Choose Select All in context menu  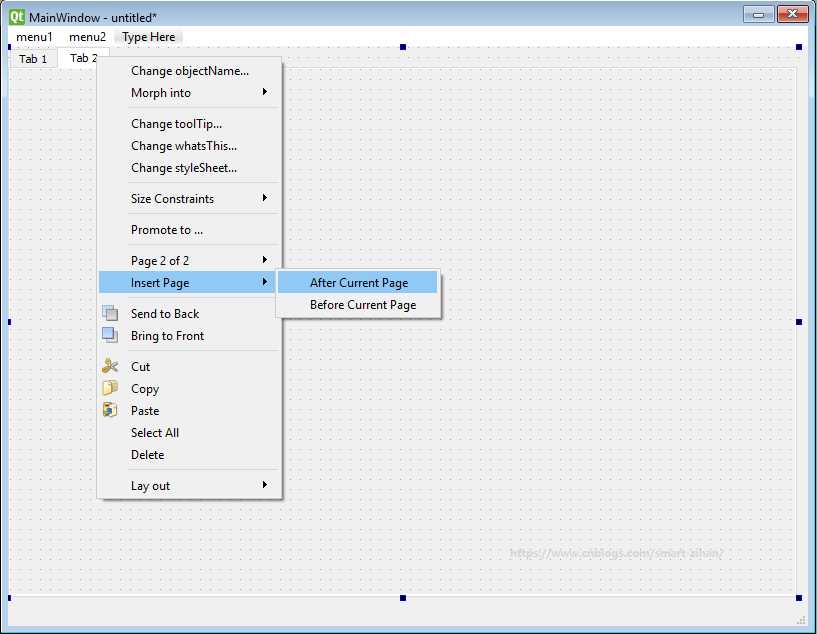[190, 433]
